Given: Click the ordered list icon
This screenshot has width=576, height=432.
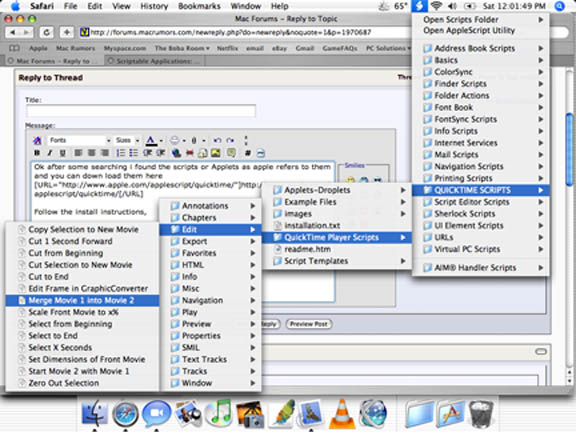Looking at the screenshot, I should coord(121,153).
